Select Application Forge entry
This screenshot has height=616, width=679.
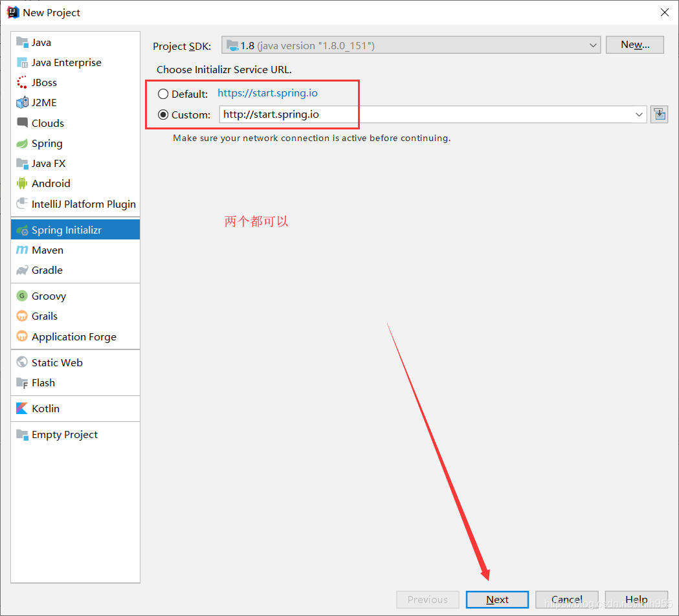coord(75,336)
